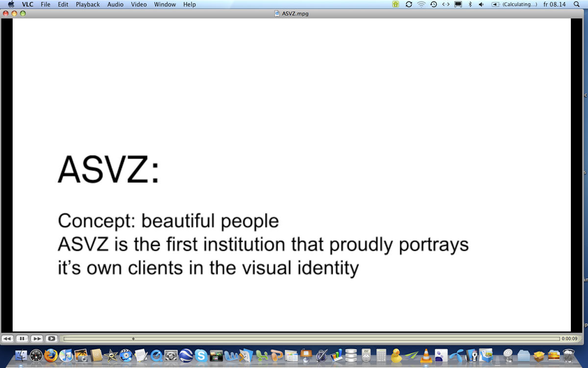Launch Cyberduck from the Dock

tap(396, 355)
